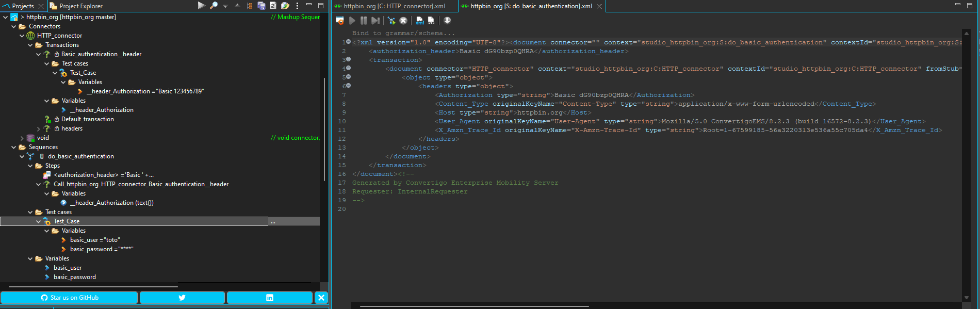Click the import project icon in Projects toolbar
This screenshot has height=309, width=980.
click(285, 6)
